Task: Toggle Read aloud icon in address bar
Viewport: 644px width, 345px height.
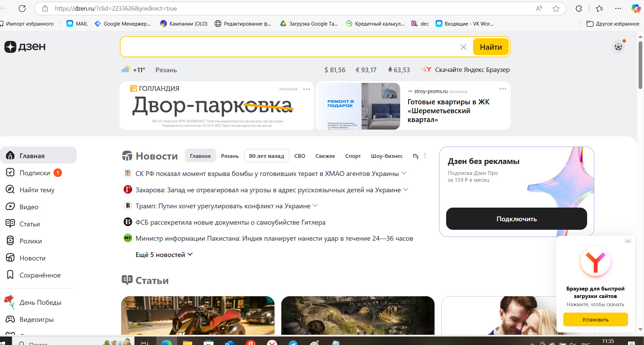Action: click(x=539, y=9)
